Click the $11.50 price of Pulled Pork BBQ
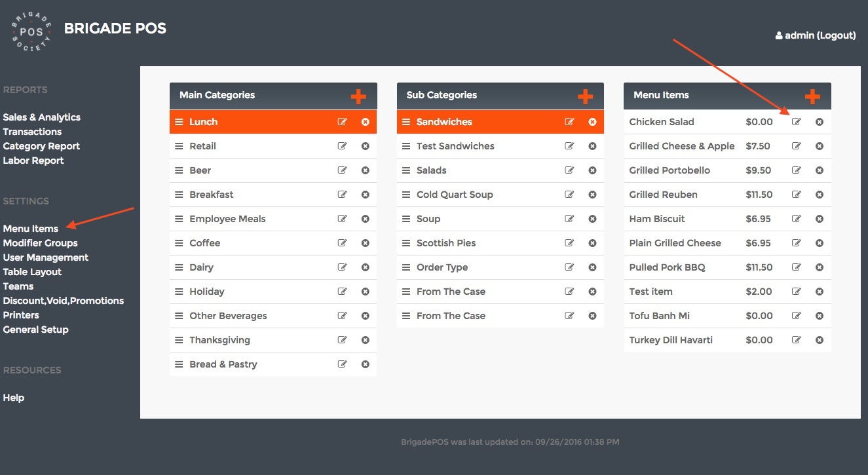868x475 pixels. (x=759, y=267)
